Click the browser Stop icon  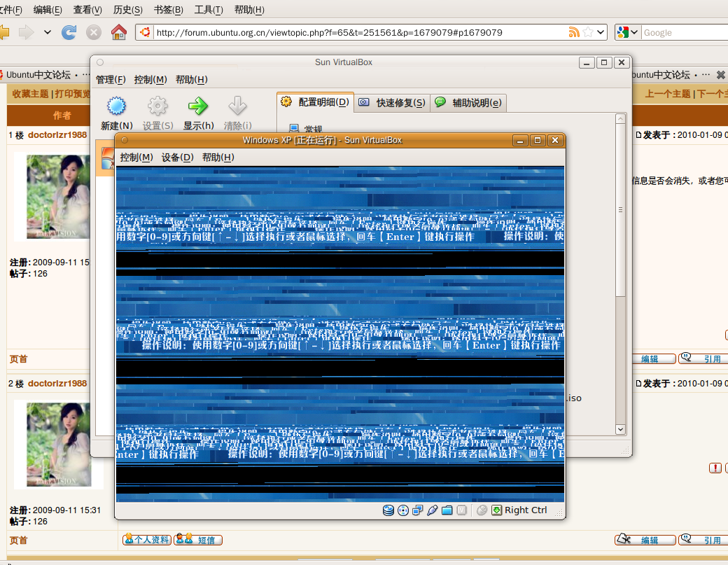pos(94,32)
